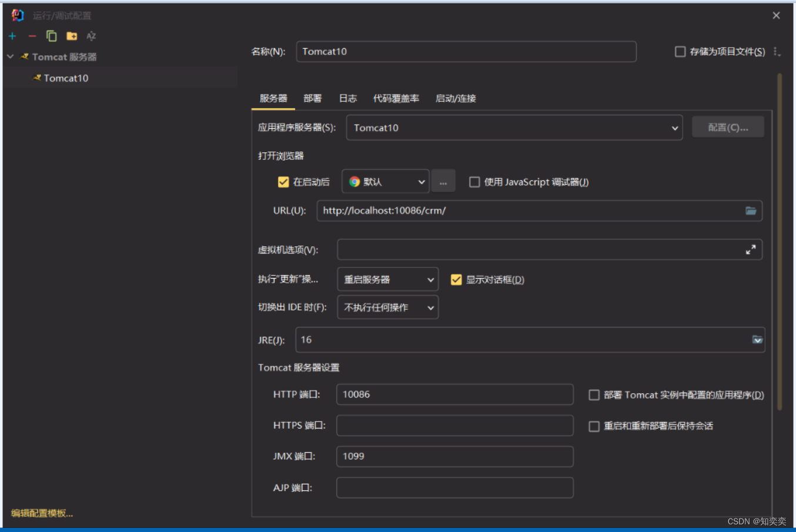Open the default browser dropdown
Screen dimensions: 796x532
[x=385, y=182]
